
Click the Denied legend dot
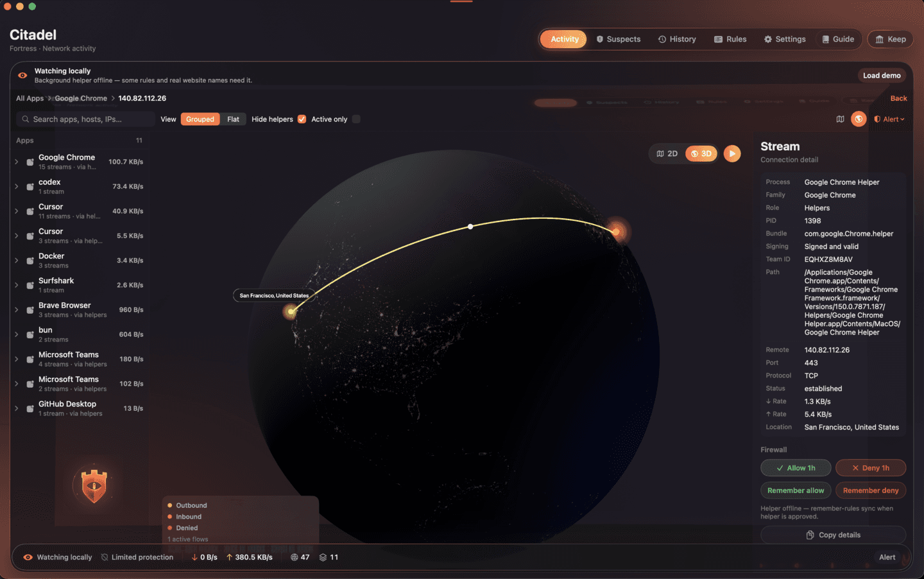[x=170, y=528]
